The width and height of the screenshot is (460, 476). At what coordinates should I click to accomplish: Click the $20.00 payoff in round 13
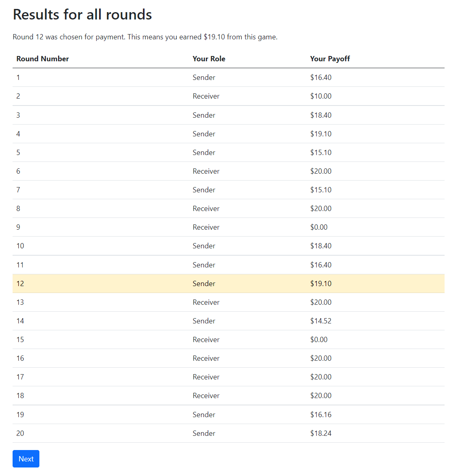click(x=321, y=302)
